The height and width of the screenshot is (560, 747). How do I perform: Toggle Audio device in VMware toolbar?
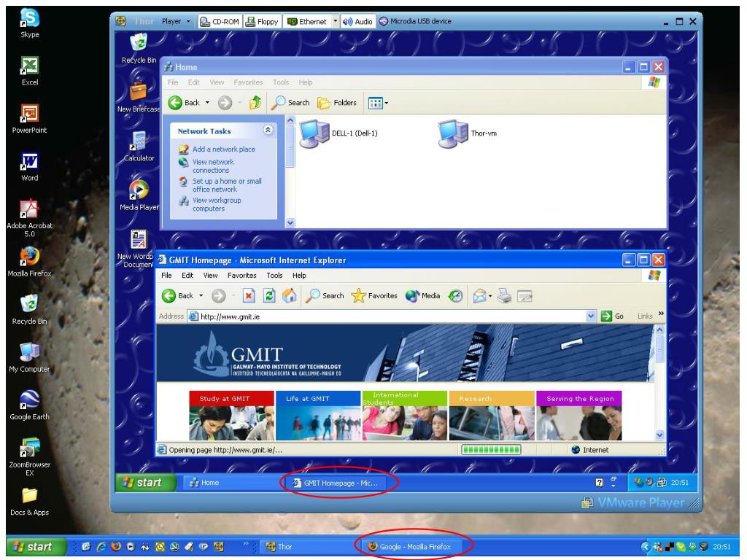tap(357, 21)
